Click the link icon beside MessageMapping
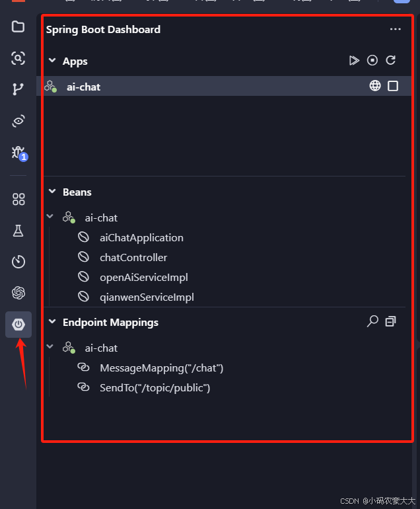This screenshot has width=420, height=509. point(83,367)
